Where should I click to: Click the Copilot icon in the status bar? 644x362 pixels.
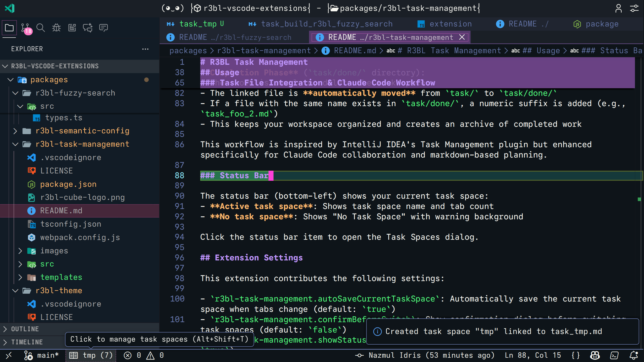tap(595, 355)
